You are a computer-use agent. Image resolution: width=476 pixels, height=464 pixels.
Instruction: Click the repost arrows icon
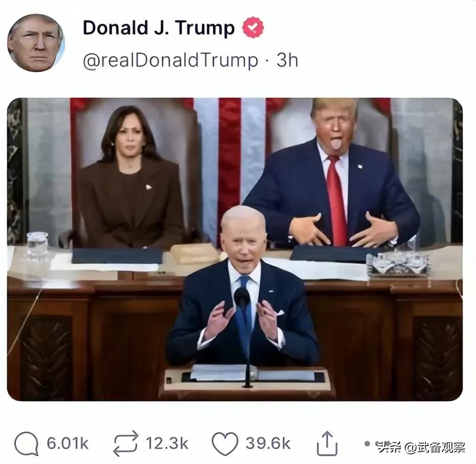(126, 444)
